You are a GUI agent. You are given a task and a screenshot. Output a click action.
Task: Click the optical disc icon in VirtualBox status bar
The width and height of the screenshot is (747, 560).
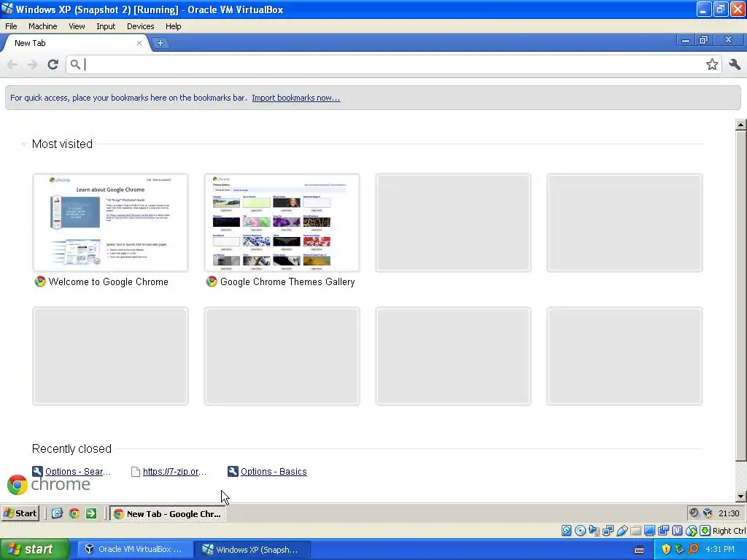pyautogui.click(x=580, y=531)
